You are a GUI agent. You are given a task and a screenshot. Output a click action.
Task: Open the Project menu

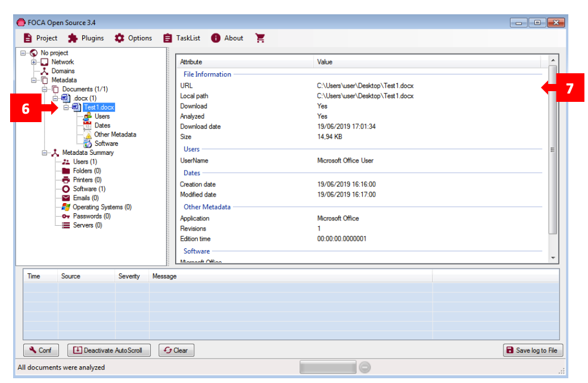pos(41,38)
